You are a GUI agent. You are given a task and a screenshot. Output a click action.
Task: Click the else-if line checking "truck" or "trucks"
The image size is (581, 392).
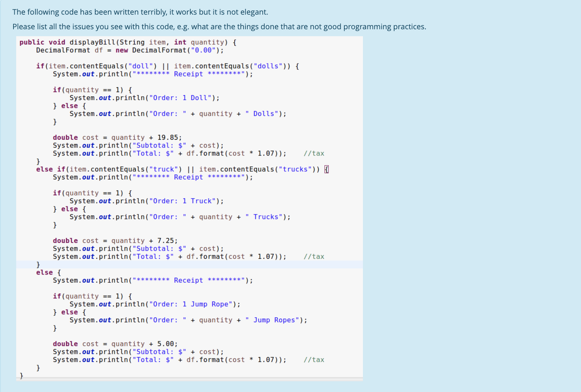[x=182, y=169]
